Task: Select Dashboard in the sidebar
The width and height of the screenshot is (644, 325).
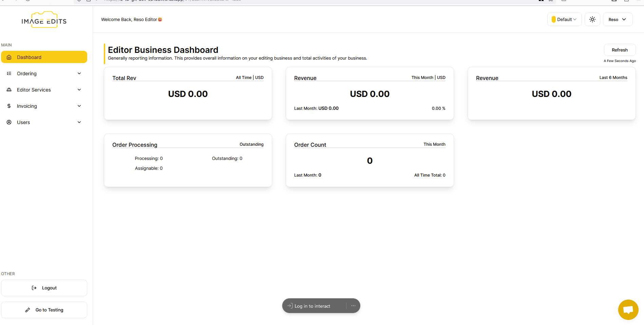Action: pos(44,57)
